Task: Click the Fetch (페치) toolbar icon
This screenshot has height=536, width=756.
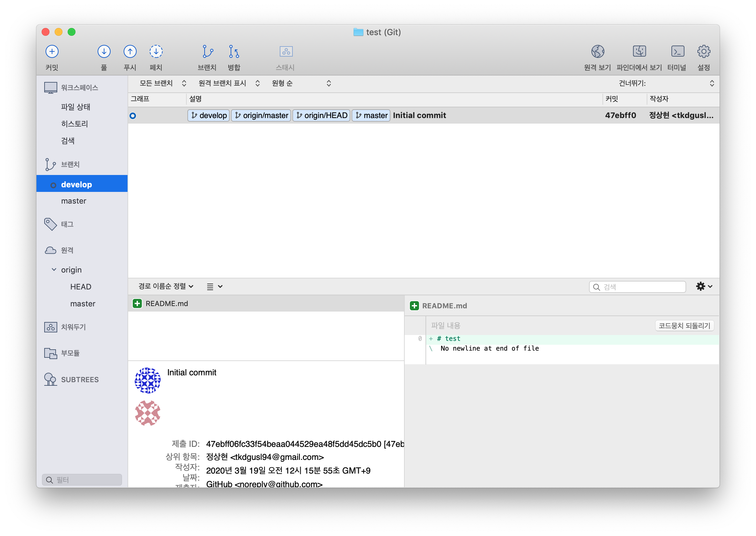Action: [156, 51]
